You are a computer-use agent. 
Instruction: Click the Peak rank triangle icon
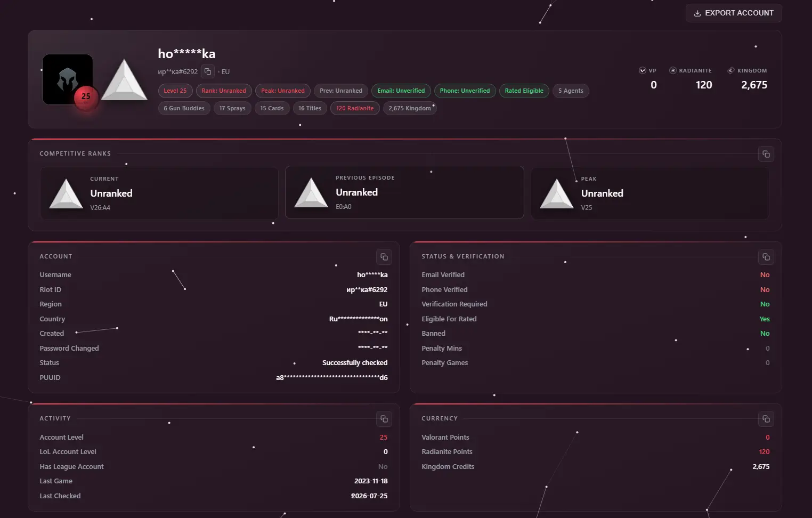(x=557, y=193)
